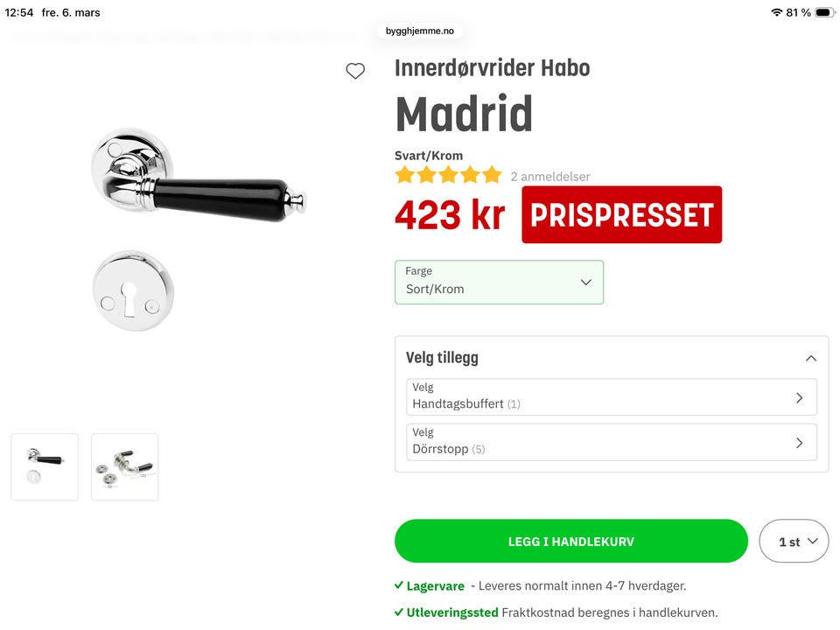Collapse the Velg tillegg section chevron
Screen dimensions: 840x630
click(811, 359)
